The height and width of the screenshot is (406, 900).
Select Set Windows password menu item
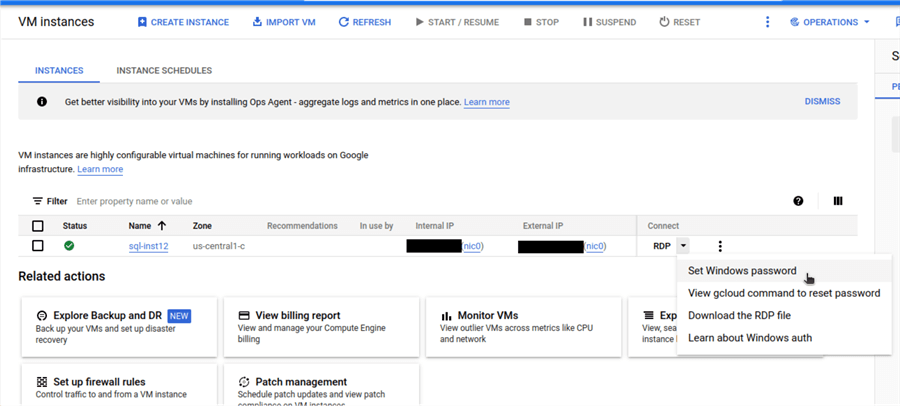click(742, 271)
